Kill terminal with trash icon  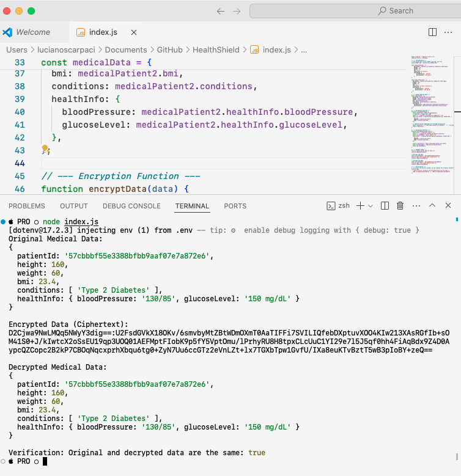(x=400, y=206)
